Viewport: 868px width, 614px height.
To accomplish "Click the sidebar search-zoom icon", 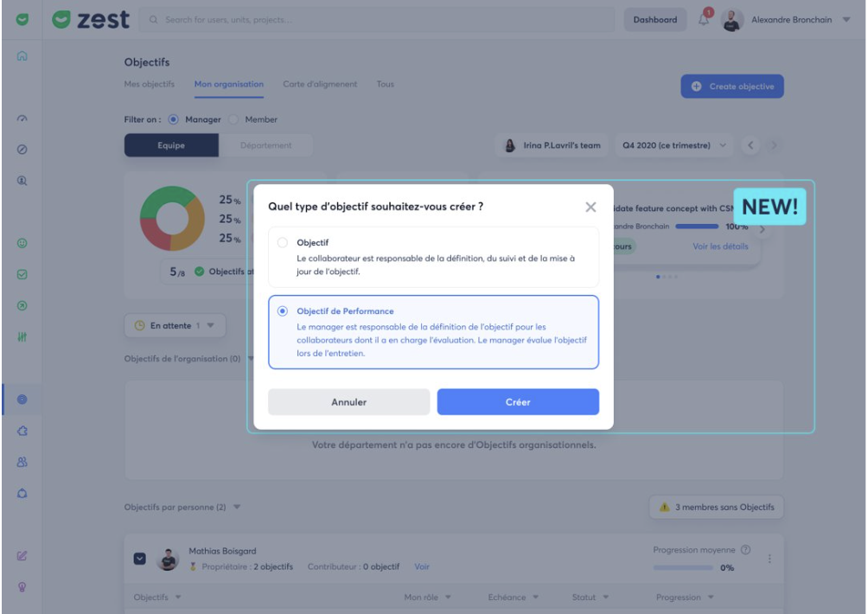I will (x=22, y=181).
